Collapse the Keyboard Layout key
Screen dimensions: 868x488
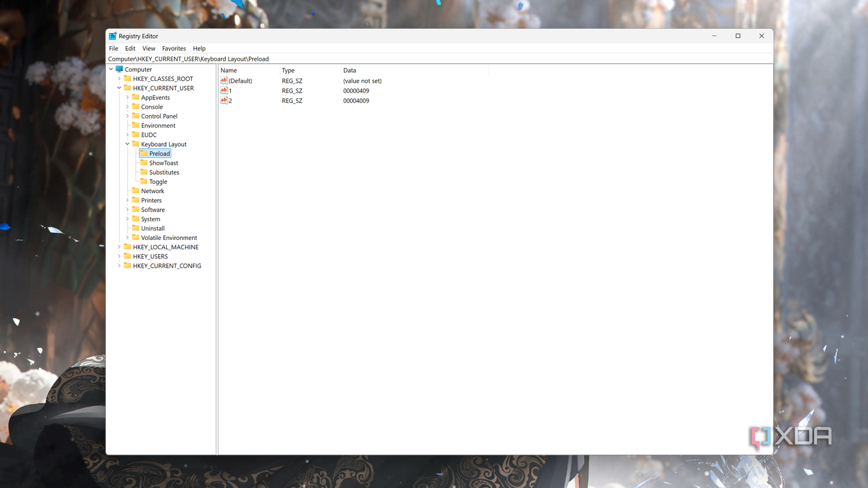click(x=127, y=144)
